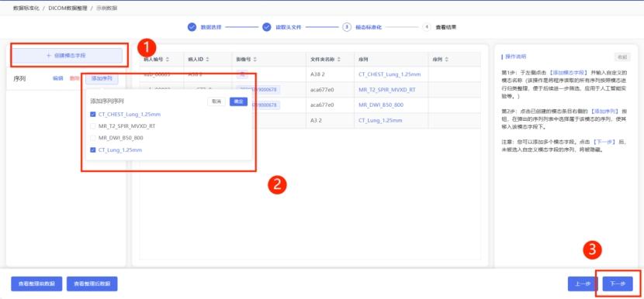Click the red 删除 link

pyautogui.click(x=74, y=78)
